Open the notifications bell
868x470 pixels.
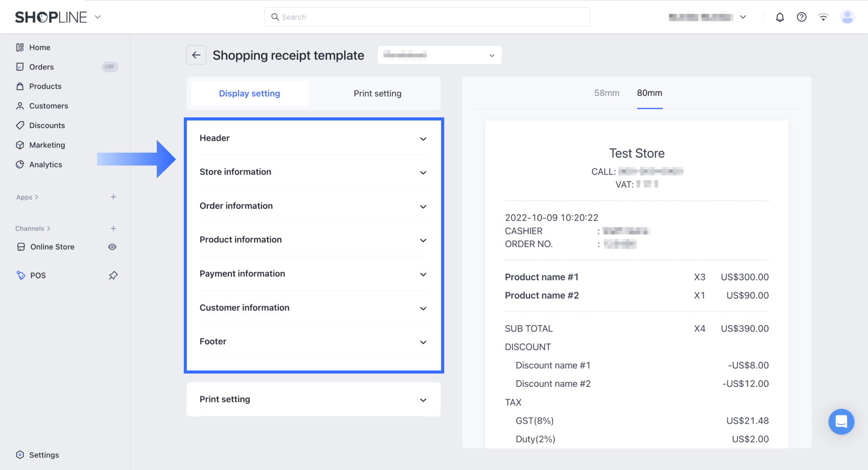pyautogui.click(x=780, y=17)
